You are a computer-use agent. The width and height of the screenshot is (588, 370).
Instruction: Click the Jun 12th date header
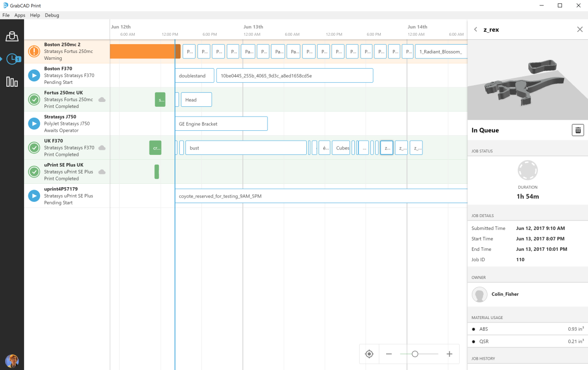point(121,27)
